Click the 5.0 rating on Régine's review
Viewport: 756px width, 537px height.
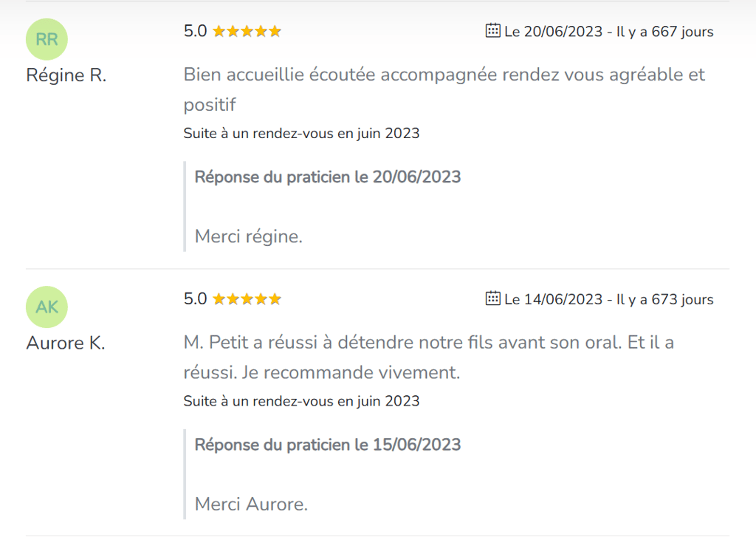click(x=196, y=31)
